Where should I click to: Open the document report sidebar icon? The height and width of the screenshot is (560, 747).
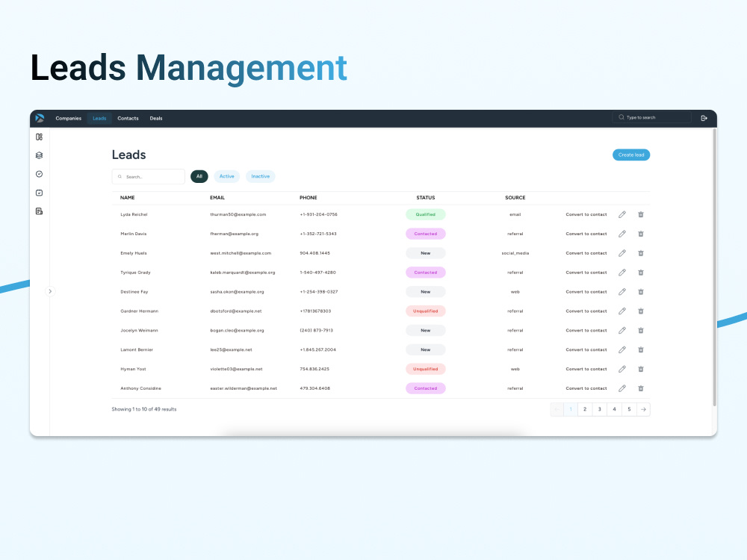click(x=39, y=211)
